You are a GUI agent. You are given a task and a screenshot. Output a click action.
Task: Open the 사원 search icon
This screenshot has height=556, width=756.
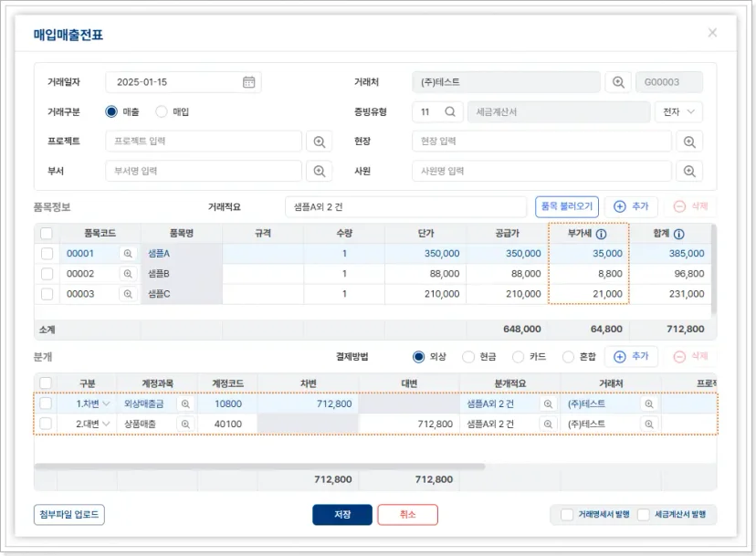pyautogui.click(x=689, y=171)
